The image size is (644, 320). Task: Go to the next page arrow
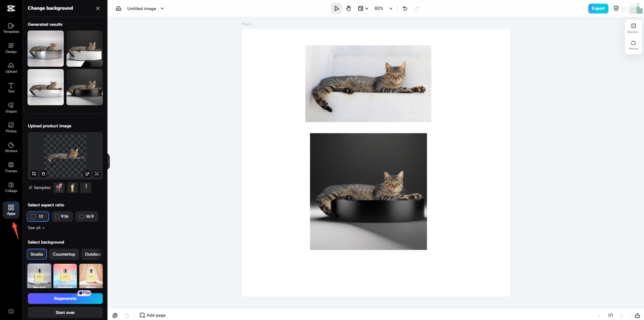point(622,315)
